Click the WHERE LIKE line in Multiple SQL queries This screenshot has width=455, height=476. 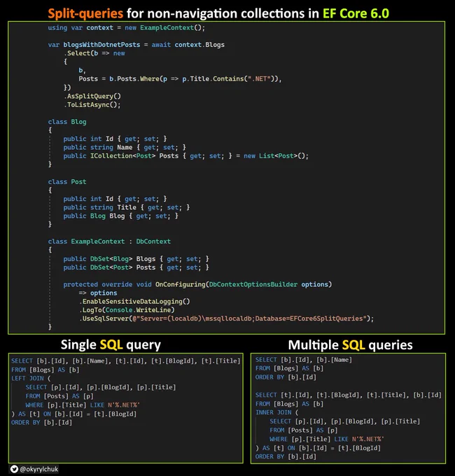[x=327, y=439]
